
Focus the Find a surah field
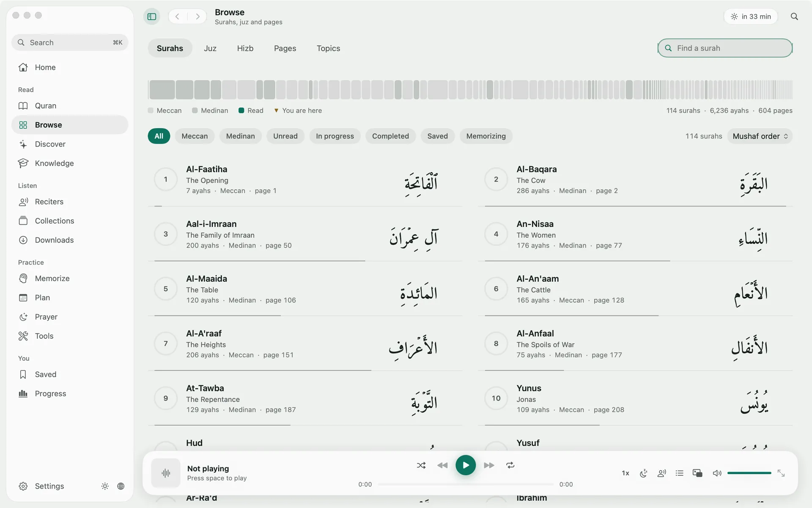725,48
